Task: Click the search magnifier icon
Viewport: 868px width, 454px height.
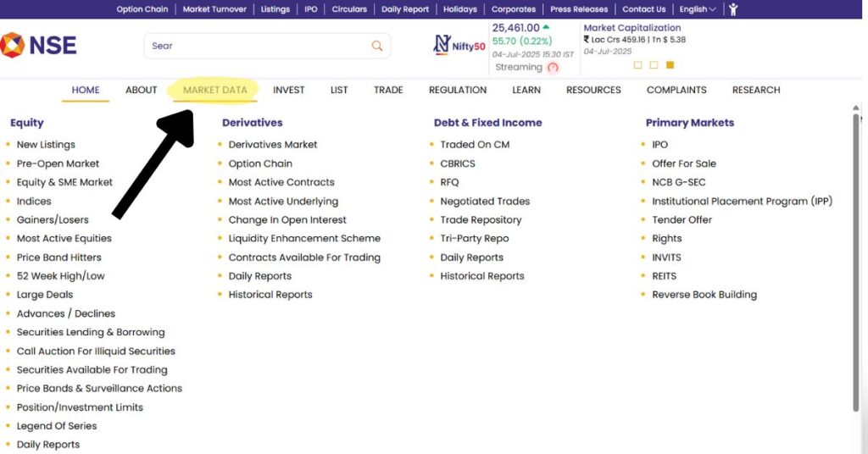Action: tap(377, 46)
